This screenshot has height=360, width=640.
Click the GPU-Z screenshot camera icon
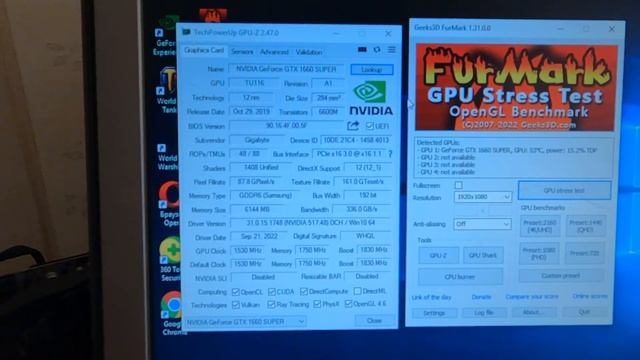pyautogui.click(x=362, y=50)
